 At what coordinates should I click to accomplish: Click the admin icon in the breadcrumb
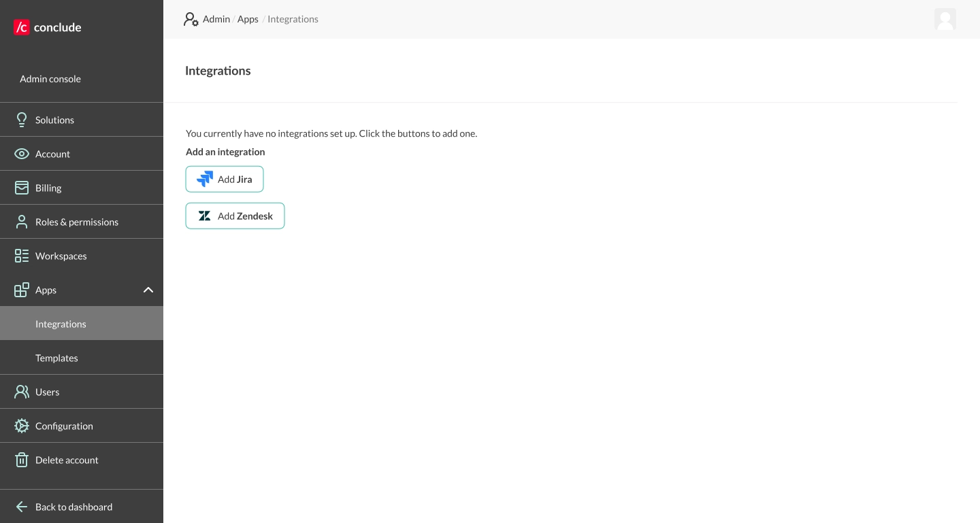(191, 19)
